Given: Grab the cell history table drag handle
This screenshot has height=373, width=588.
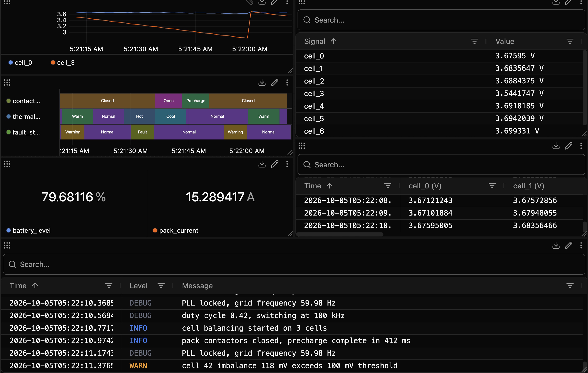Looking at the screenshot, I should pyautogui.click(x=302, y=146).
